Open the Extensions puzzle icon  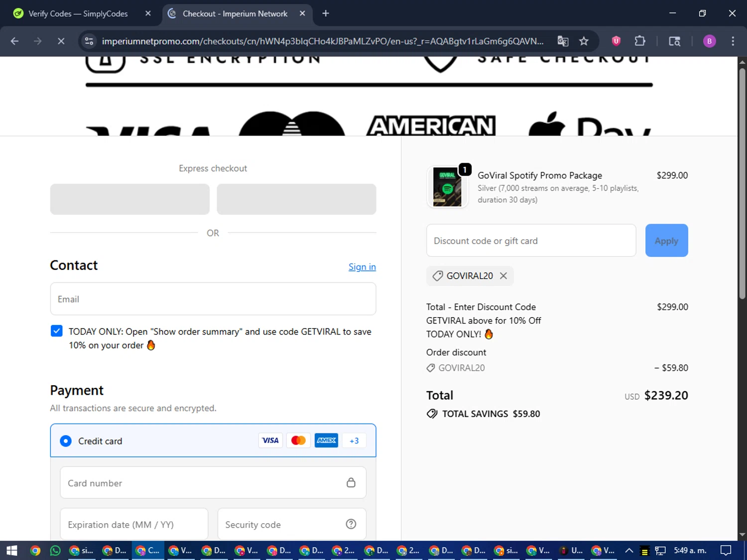640,41
